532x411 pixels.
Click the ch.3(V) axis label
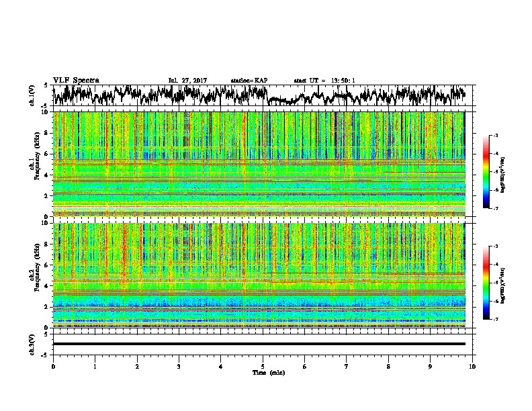(x=32, y=345)
